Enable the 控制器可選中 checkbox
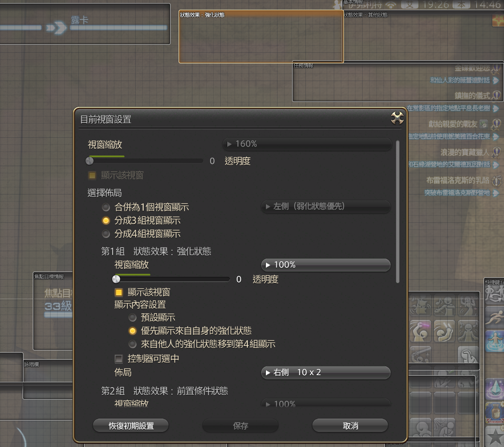This screenshot has height=447, width=504. (119, 358)
